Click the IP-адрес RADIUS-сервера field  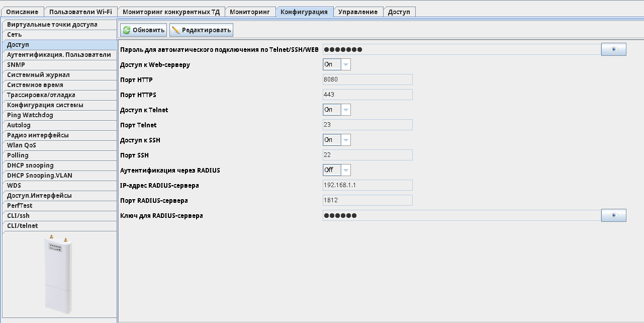pyautogui.click(x=367, y=185)
